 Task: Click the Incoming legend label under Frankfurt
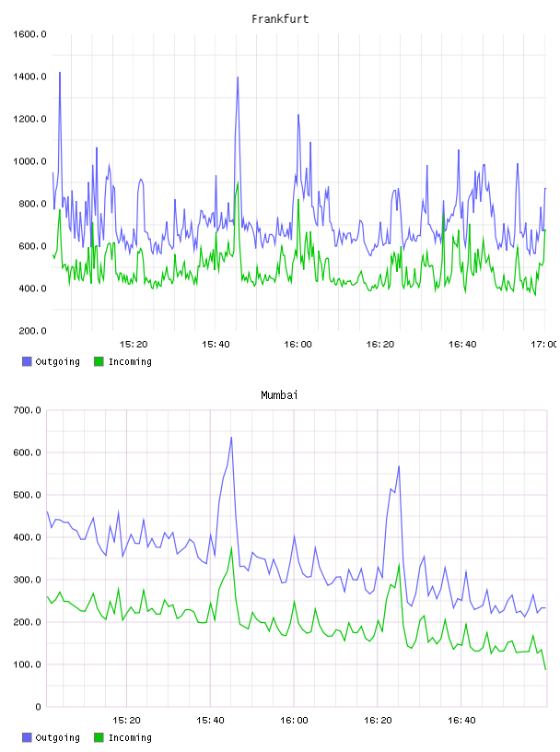pyautogui.click(x=130, y=362)
